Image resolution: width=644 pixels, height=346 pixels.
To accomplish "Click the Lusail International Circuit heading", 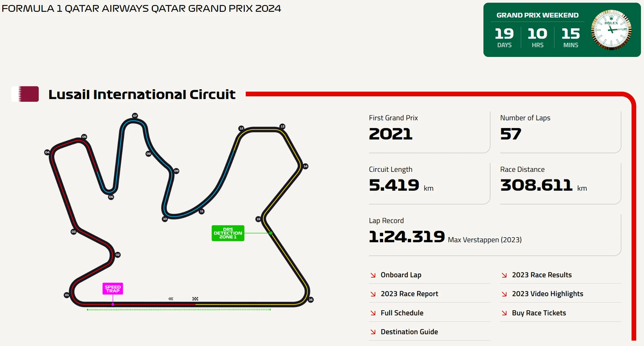I will pos(142,95).
